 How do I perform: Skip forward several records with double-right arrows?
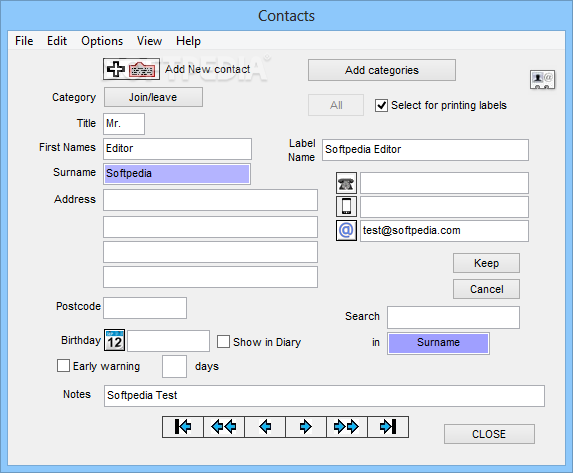click(x=347, y=427)
